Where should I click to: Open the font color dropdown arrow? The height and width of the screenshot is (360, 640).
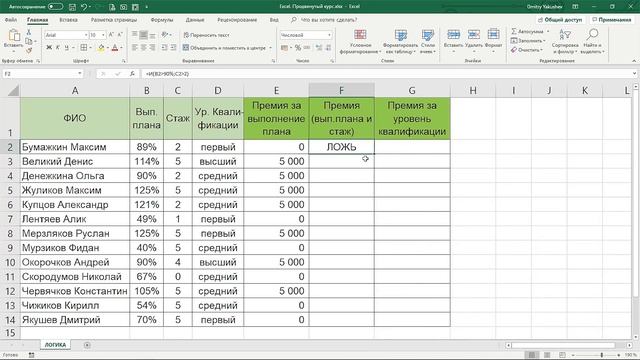pos(121,48)
